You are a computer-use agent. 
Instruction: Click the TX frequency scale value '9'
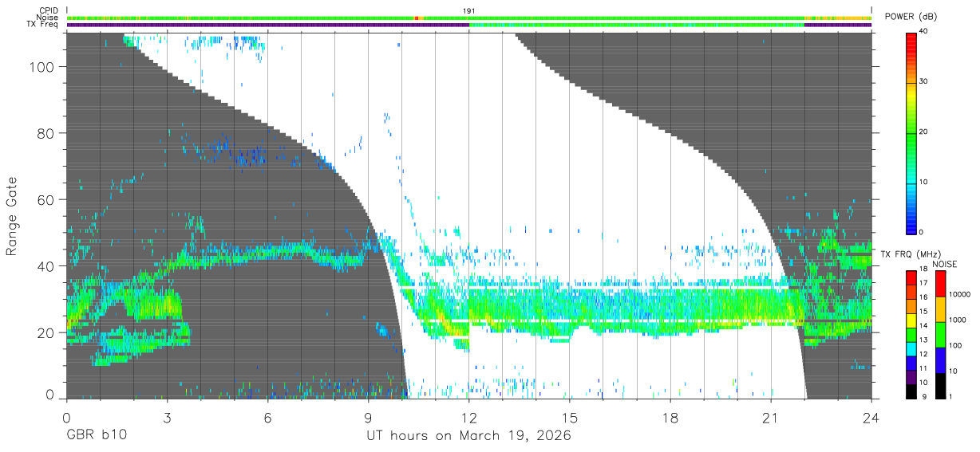click(923, 396)
